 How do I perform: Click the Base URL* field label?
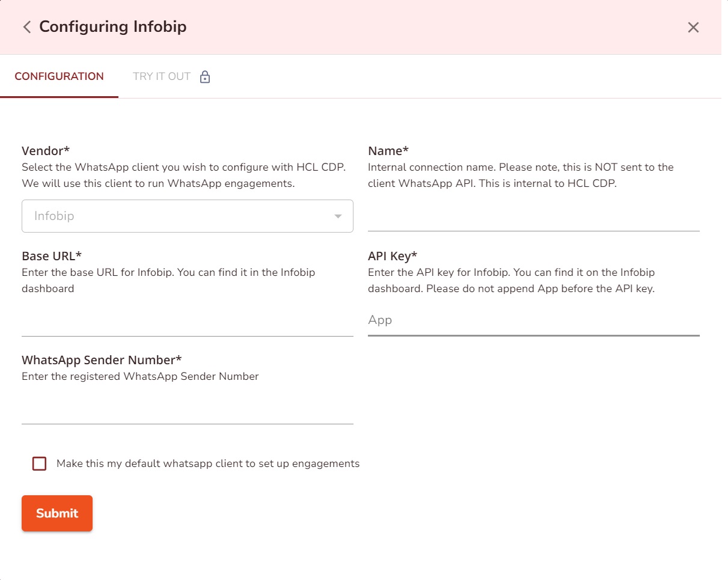tap(52, 256)
